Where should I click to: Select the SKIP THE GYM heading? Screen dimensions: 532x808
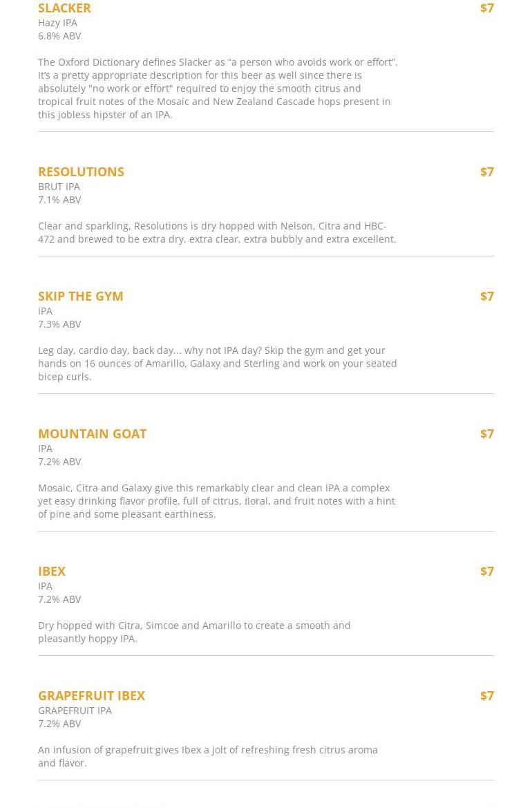point(80,296)
